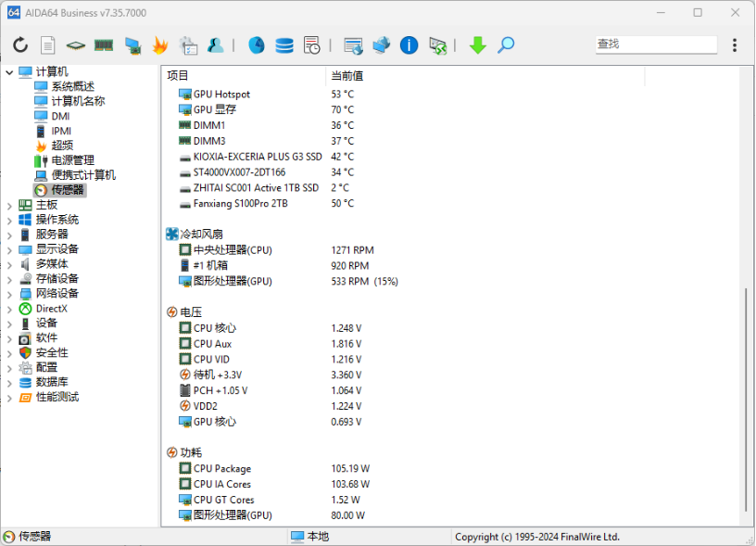The width and height of the screenshot is (756, 546).
Task: Select the 性能测试 tree item
Action: point(57,397)
